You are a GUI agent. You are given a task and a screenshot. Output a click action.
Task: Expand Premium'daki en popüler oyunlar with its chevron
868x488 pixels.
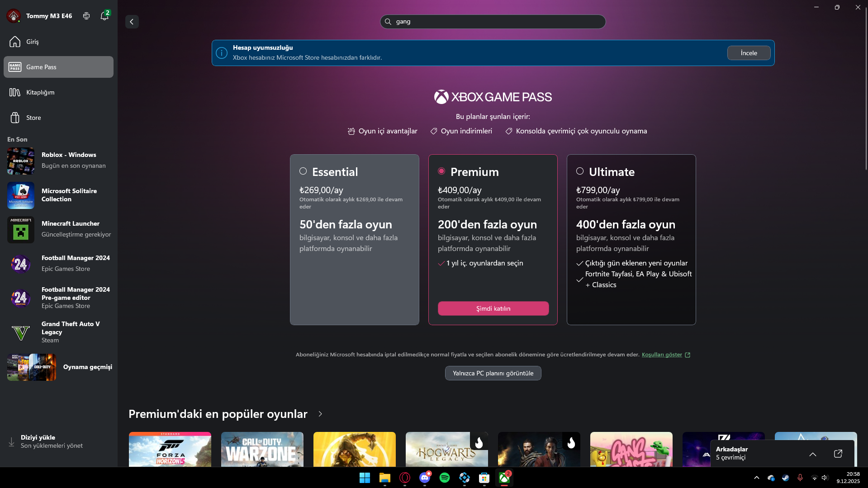pyautogui.click(x=320, y=414)
